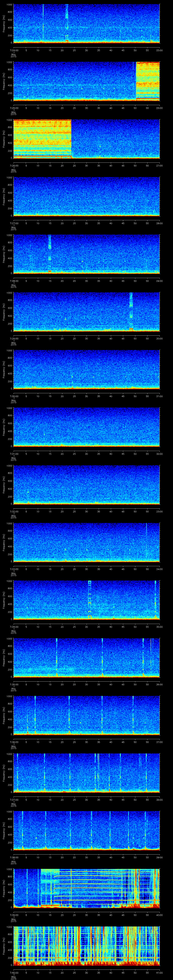Screen dimensions: 173x980
Task: Click the 36:00 end time label
Action: click(x=159, y=684)
